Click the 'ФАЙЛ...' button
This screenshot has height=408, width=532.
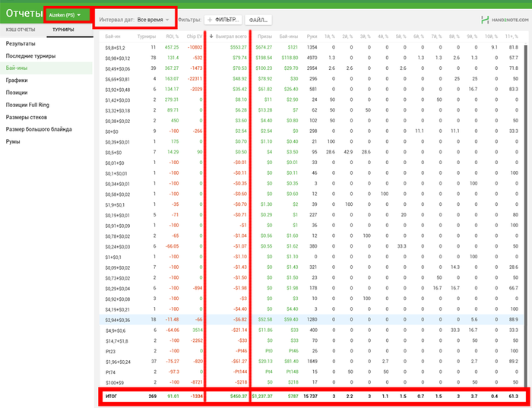258,20
